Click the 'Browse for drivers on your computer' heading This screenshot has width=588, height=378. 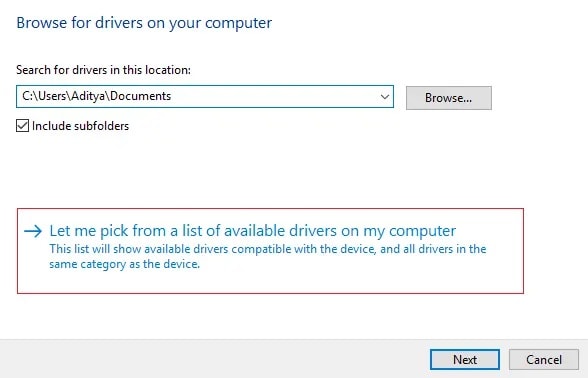pyautogui.click(x=144, y=23)
